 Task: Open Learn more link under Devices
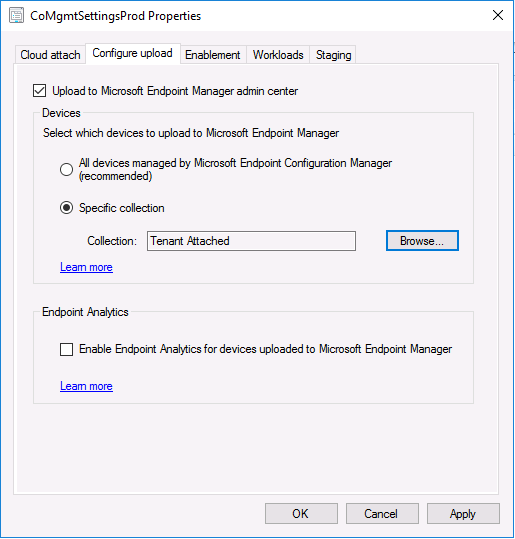86,267
